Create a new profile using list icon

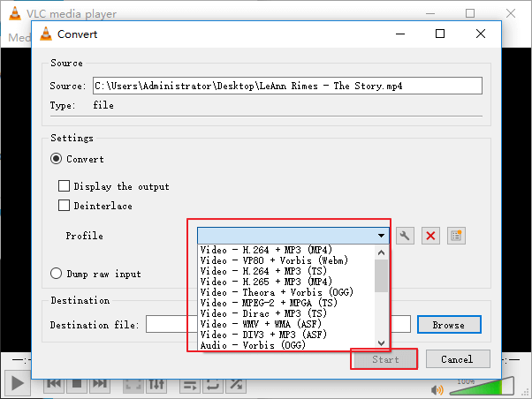(x=456, y=236)
